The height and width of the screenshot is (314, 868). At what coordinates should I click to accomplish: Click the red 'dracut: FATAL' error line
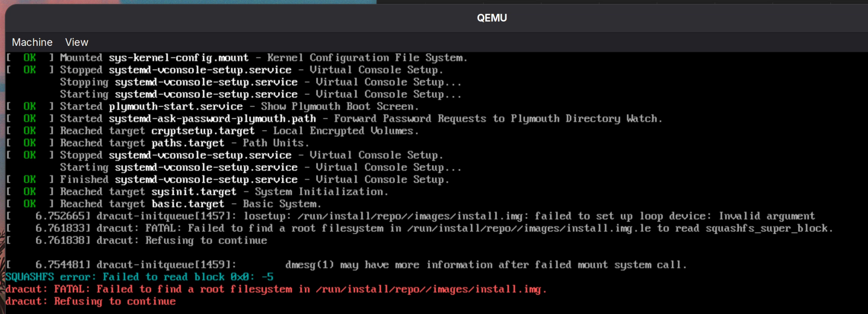point(275,289)
